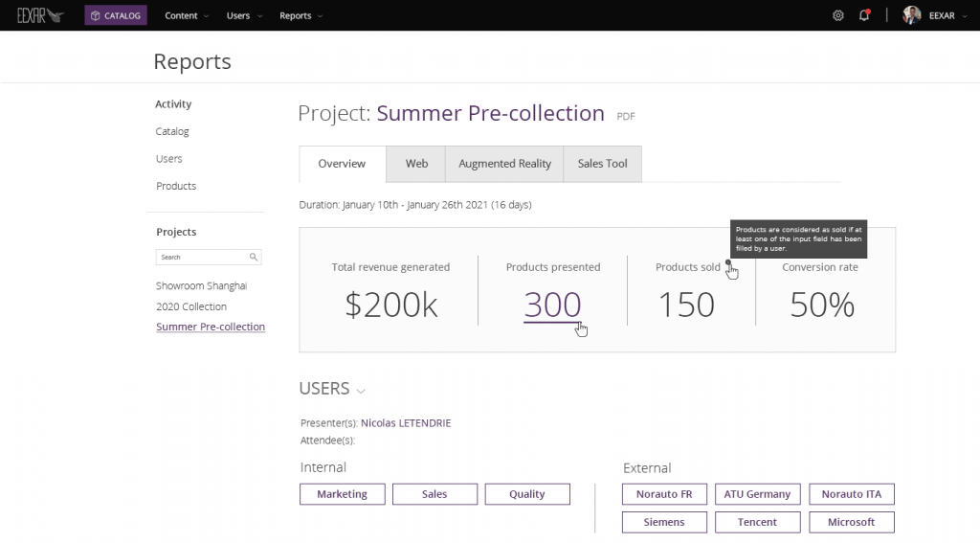Click the EEXAR logo in top bar
The width and height of the screenshot is (980, 543).
[x=39, y=15]
